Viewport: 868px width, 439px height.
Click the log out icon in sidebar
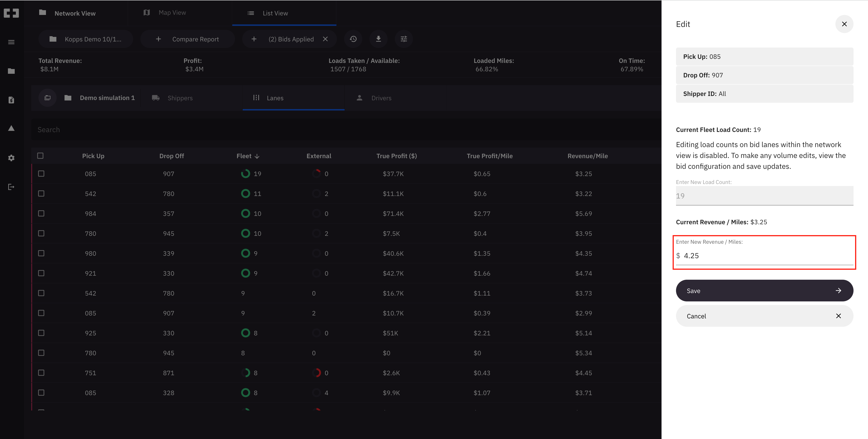pos(11,187)
